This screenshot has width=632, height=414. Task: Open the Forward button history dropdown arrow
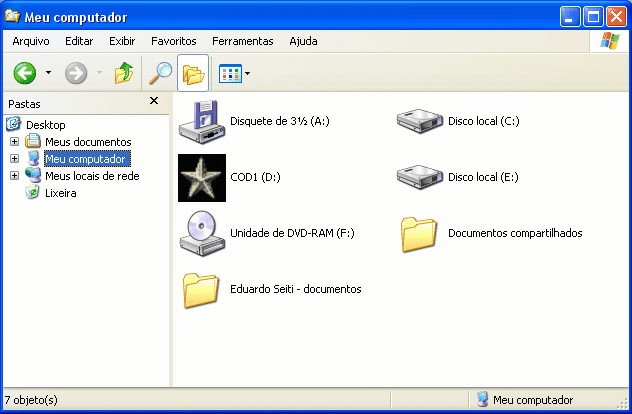[x=99, y=73]
